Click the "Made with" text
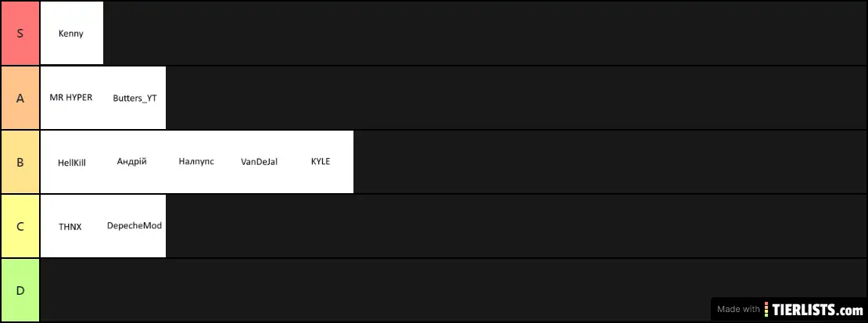This screenshot has height=323, width=868. [738, 309]
